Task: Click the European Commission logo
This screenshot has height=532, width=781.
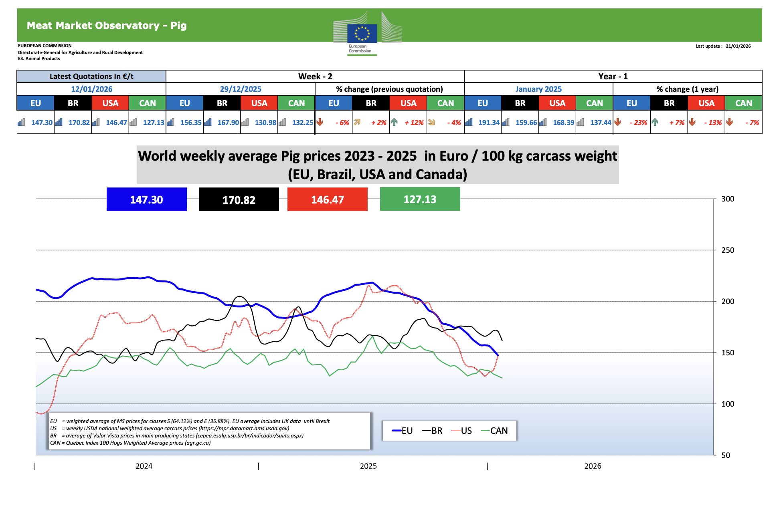Action: 362,34
